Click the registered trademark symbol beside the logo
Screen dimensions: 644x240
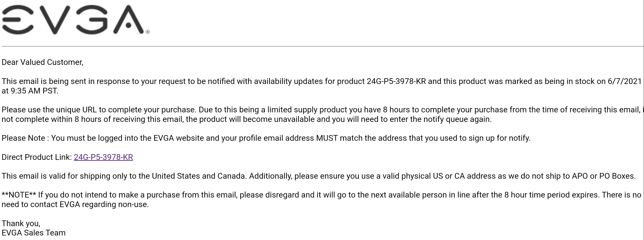[x=147, y=32]
